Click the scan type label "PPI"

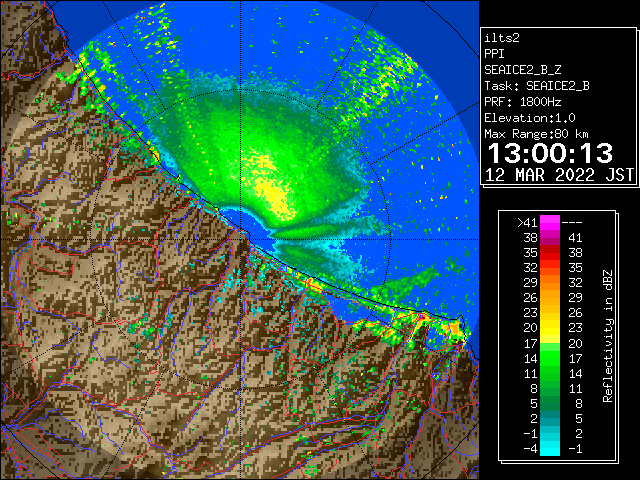click(494, 54)
